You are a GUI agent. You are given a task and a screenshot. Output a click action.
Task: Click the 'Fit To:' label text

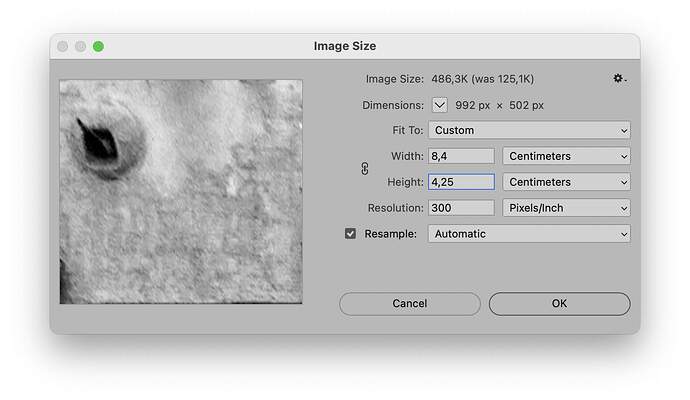click(407, 130)
